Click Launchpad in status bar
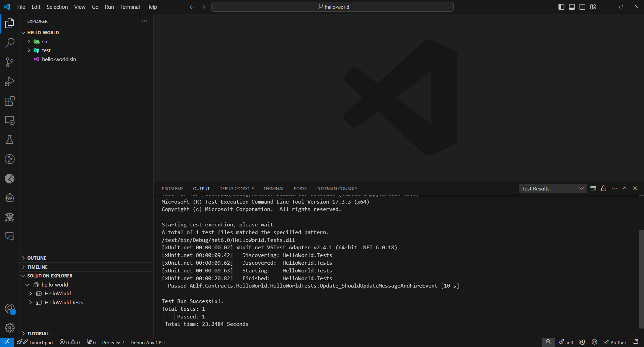This screenshot has width=644, height=347. coord(35,342)
